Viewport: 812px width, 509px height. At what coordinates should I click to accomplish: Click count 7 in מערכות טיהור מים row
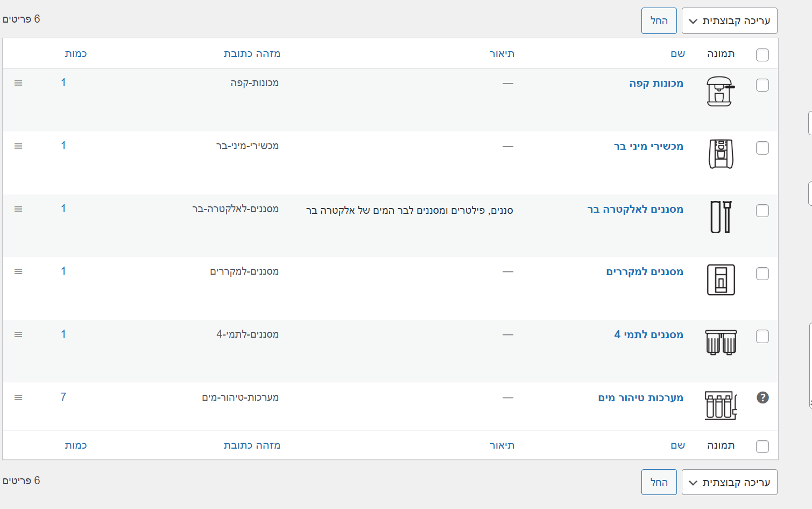63,397
